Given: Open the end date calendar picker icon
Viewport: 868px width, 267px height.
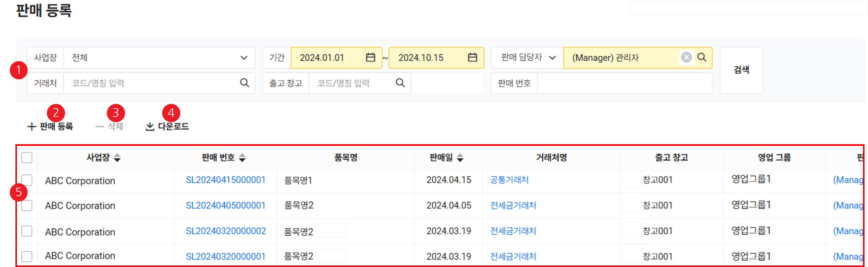Looking at the screenshot, I should [472, 57].
